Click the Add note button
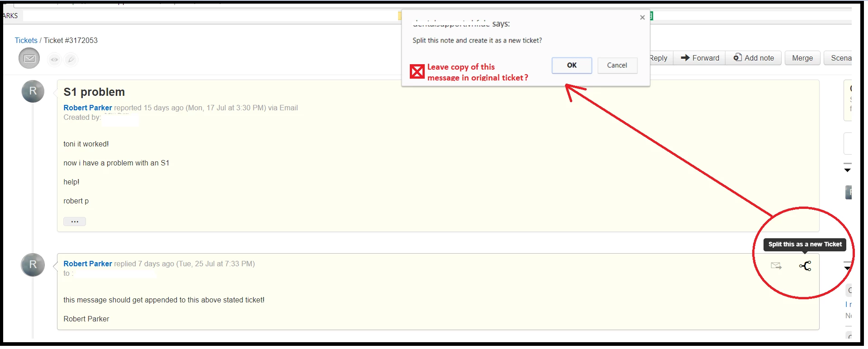Viewport: 868px width, 349px height. (754, 58)
